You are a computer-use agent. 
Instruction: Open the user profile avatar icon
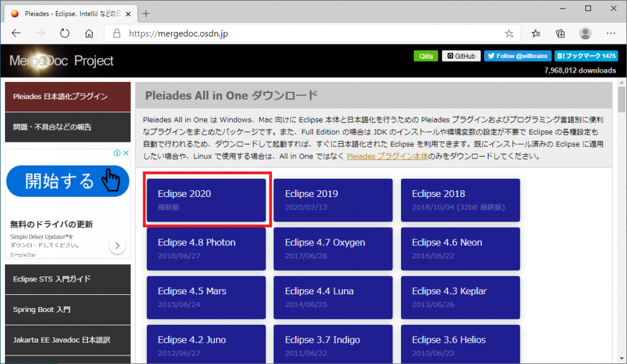pos(585,34)
